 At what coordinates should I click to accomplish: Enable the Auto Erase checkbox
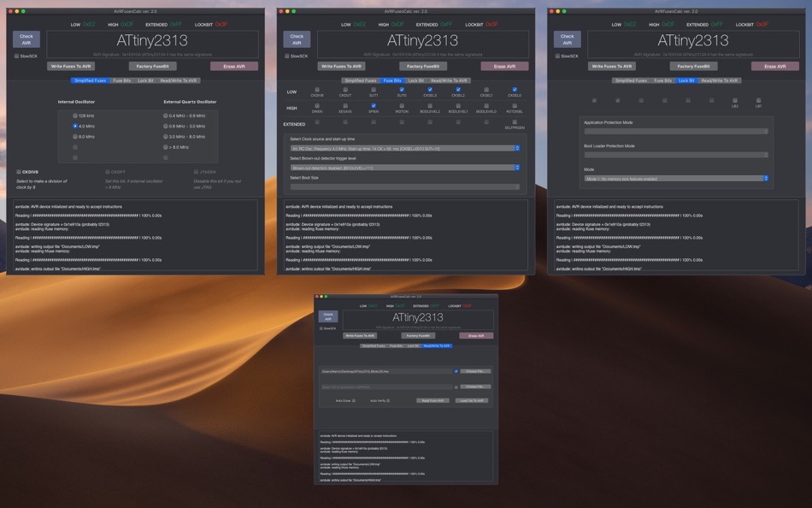354,401
